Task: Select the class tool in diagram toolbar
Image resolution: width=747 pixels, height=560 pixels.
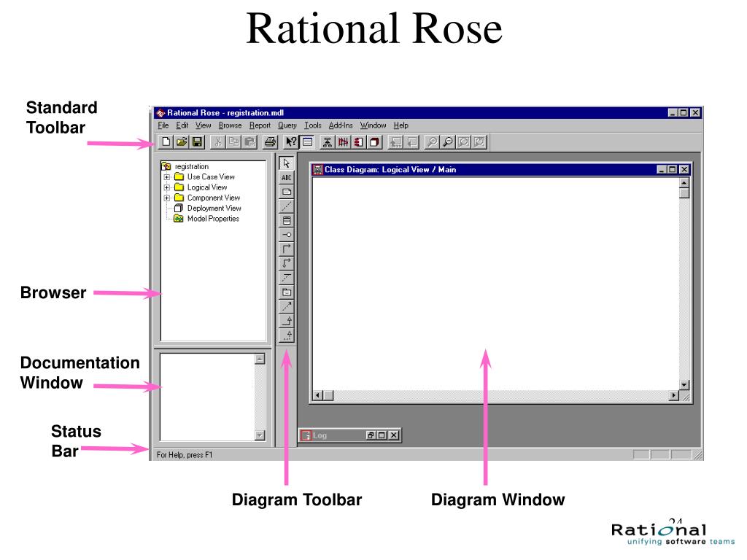Action: pos(286,220)
